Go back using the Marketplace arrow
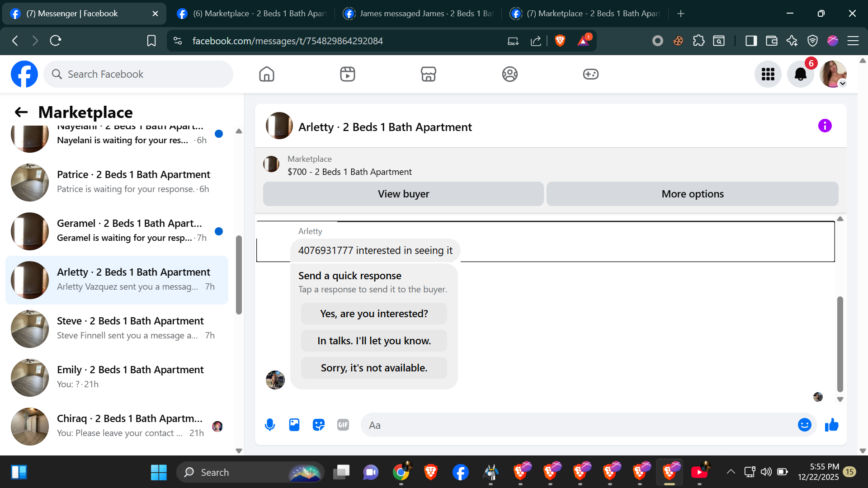The height and width of the screenshot is (488, 868). (21, 112)
